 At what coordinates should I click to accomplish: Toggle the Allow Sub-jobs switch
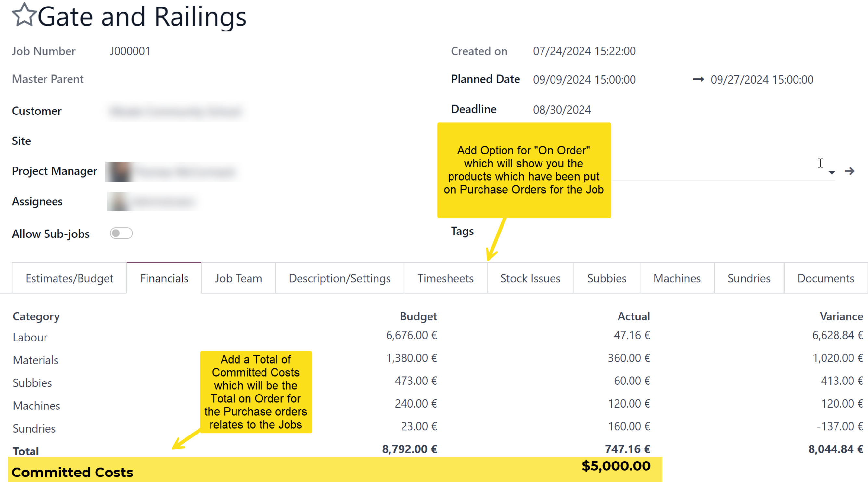pyautogui.click(x=121, y=234)
